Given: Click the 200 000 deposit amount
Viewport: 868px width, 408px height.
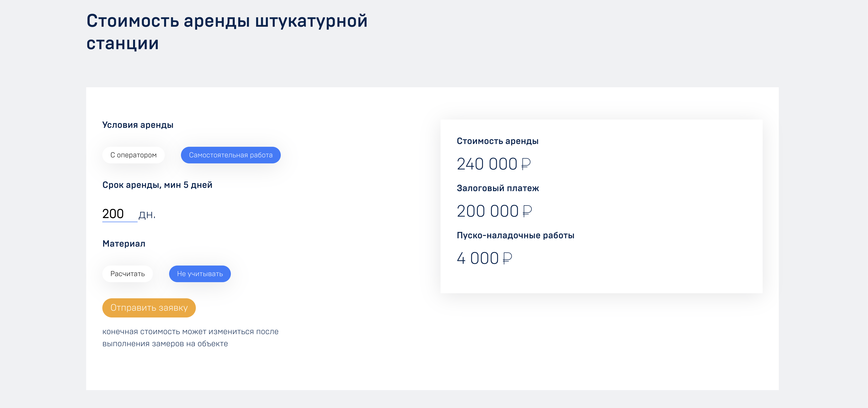Looking at the screenshot, I should (x=487, y=211).
